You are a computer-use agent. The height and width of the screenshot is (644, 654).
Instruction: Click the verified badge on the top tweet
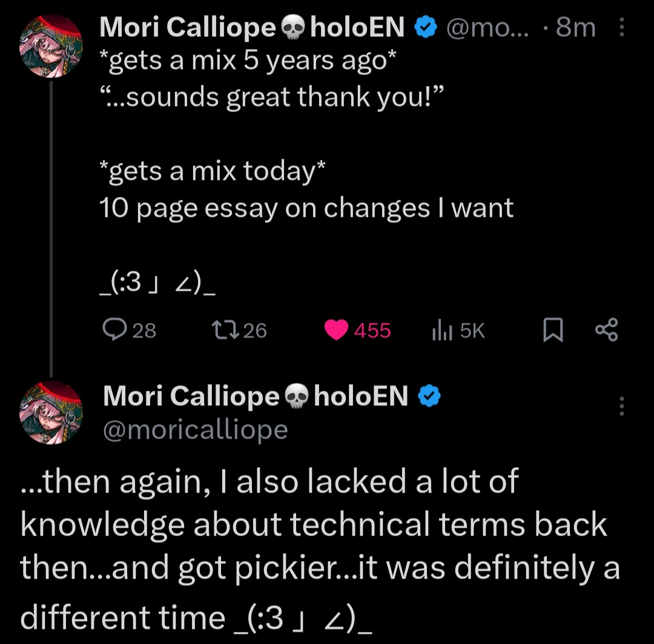pyautogui.click(x=426, y=27)
